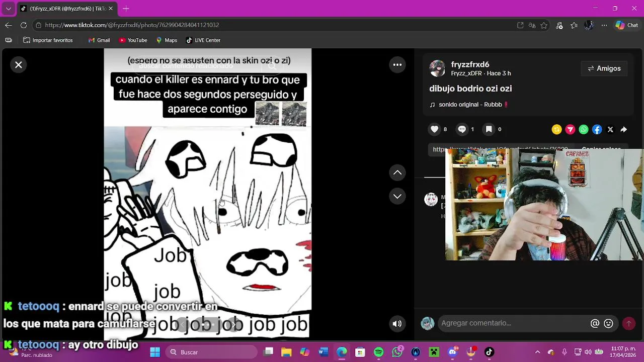Insert mention with @ icon
Screen dimensions: 644x362
[x=595, y=324]
